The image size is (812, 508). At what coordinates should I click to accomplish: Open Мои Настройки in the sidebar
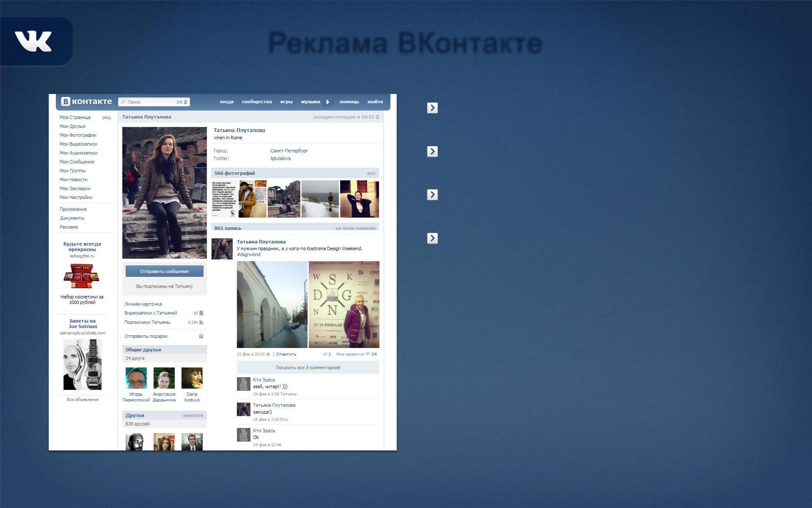(x=76, y=197)
